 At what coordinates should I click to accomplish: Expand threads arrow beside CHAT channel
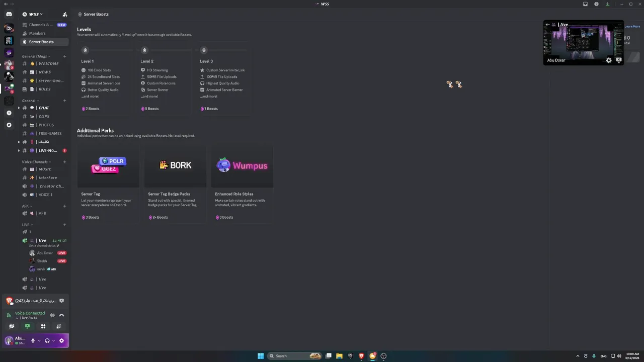click(19, 108)
